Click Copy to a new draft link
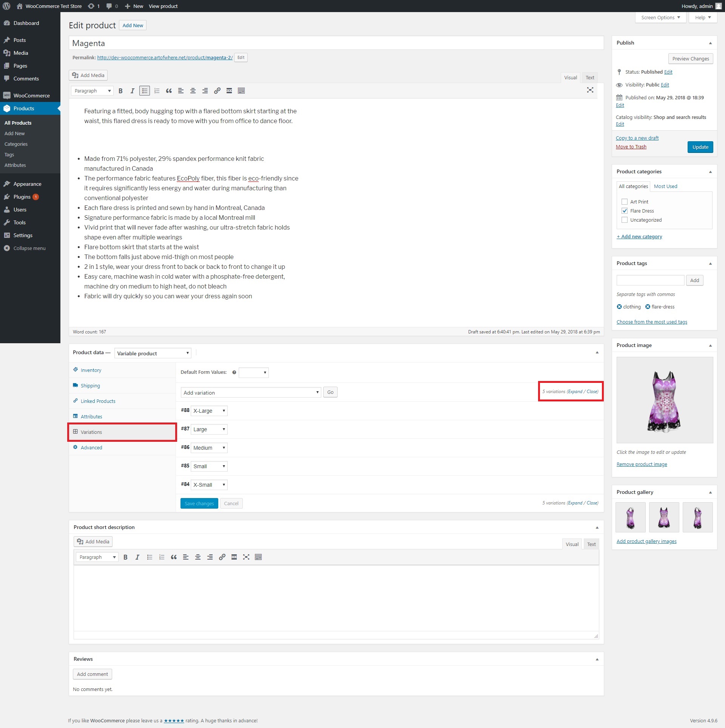Viewport: 725px width, 728px height. click(637, 138)
